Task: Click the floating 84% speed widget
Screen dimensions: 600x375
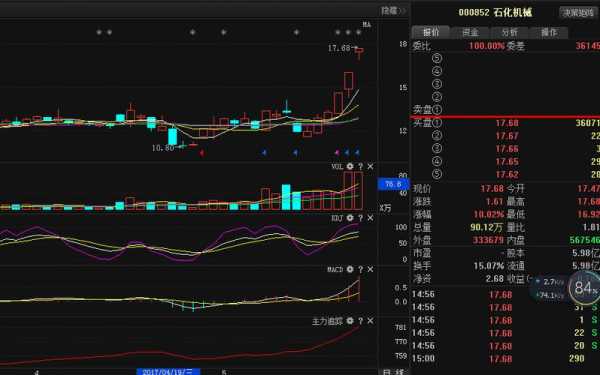Action: (583, 288)
